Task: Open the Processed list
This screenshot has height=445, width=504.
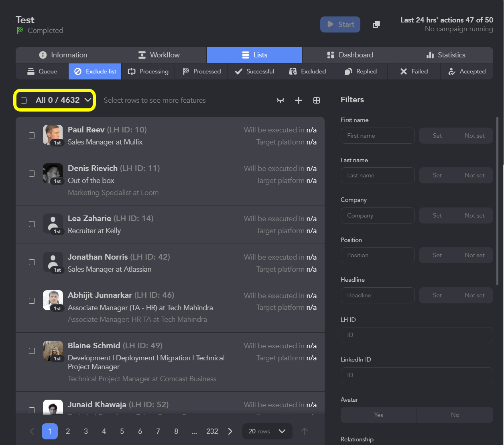Action: (201, 71)
